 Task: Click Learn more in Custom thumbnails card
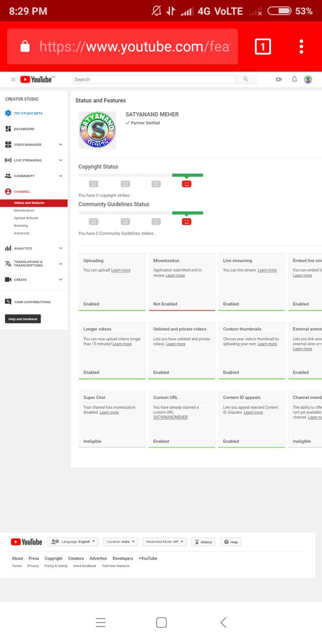click(x=267, y=344)
